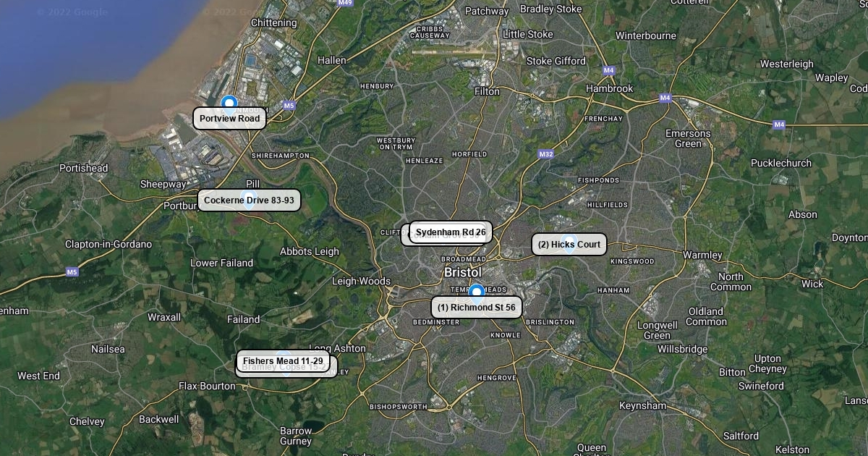
Task: Click the Emersons Green place name
Action: pyautogui.click(x=689, y=138)
